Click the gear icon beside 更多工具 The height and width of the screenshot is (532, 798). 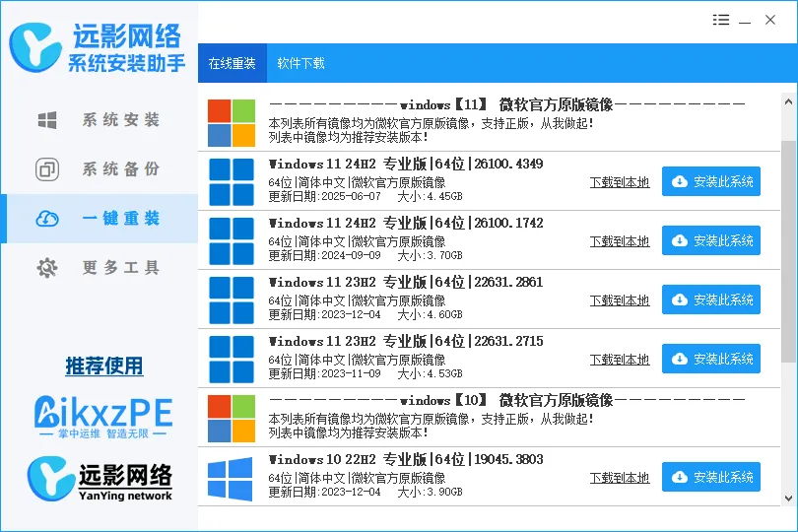point(47,268)
